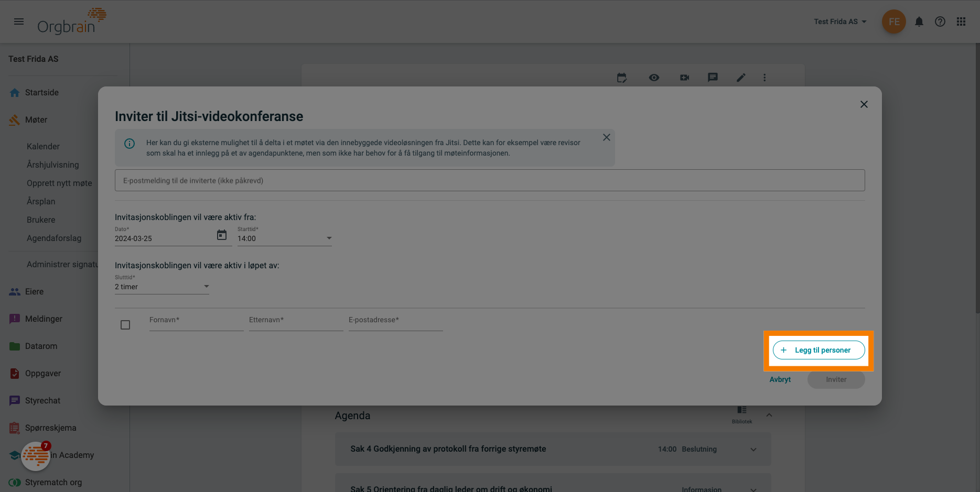Viewport: 980px width, 492px height.
Task: Open the Test Frida AS organization dropdown
Action: coord(840,21)
